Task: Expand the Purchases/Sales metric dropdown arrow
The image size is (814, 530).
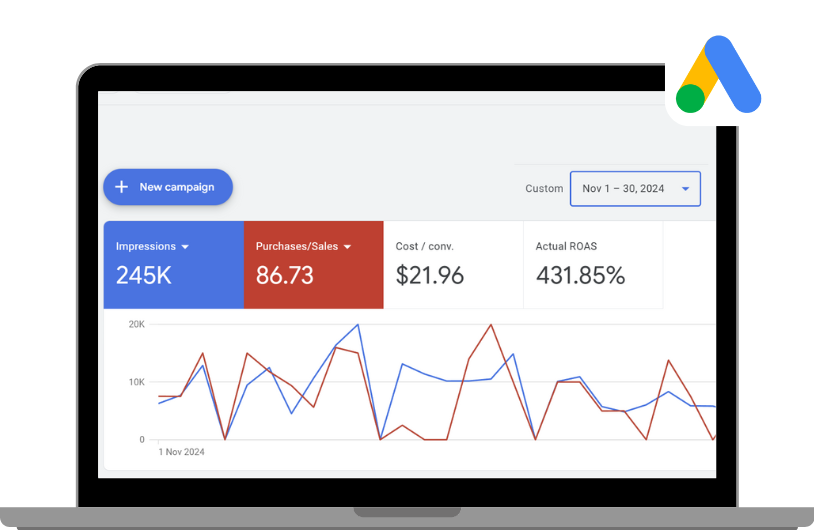Action: point(347,247)
